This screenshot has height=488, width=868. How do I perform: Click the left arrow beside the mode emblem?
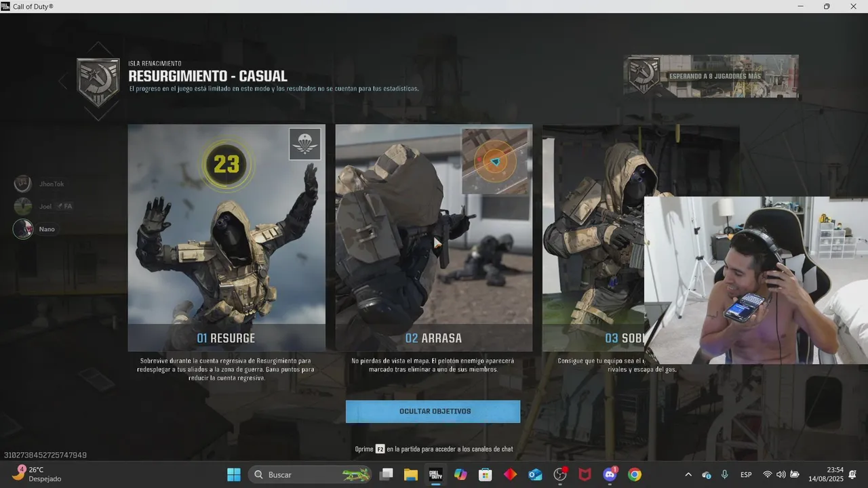pyautogui.click(x=62, y=82)
